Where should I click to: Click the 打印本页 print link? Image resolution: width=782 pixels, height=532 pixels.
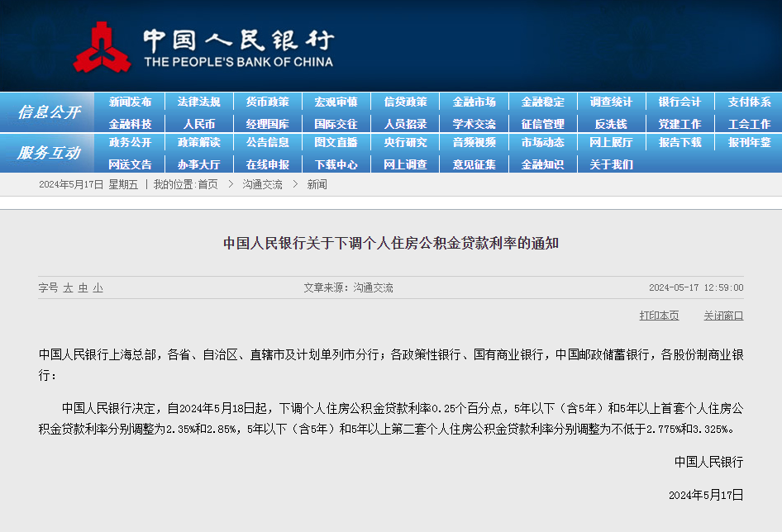click(659, 316)
